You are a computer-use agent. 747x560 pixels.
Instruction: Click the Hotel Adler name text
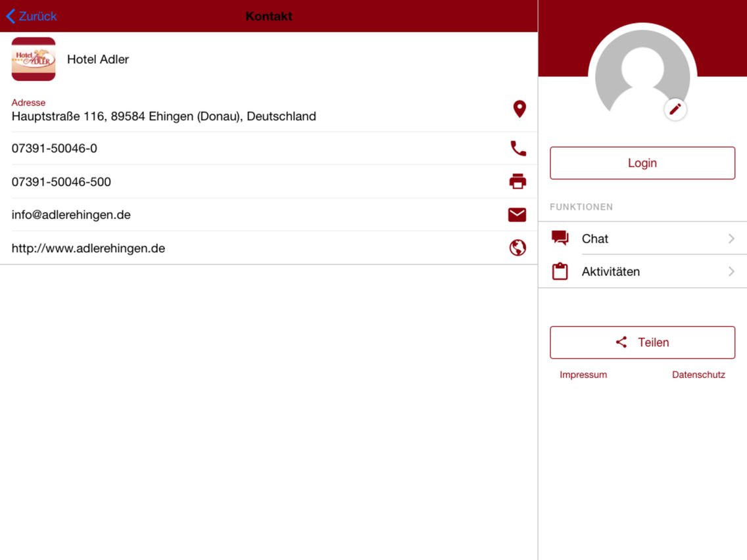[98, 59]
